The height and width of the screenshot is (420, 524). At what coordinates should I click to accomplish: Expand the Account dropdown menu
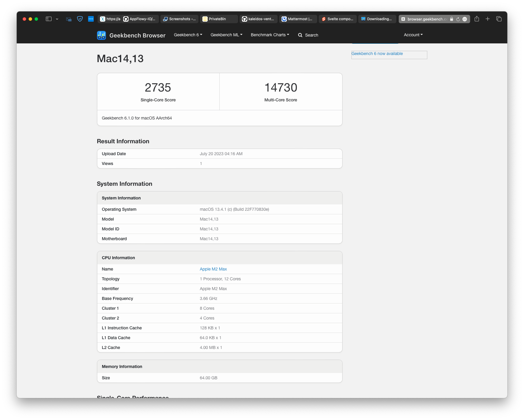click(413, 35)
